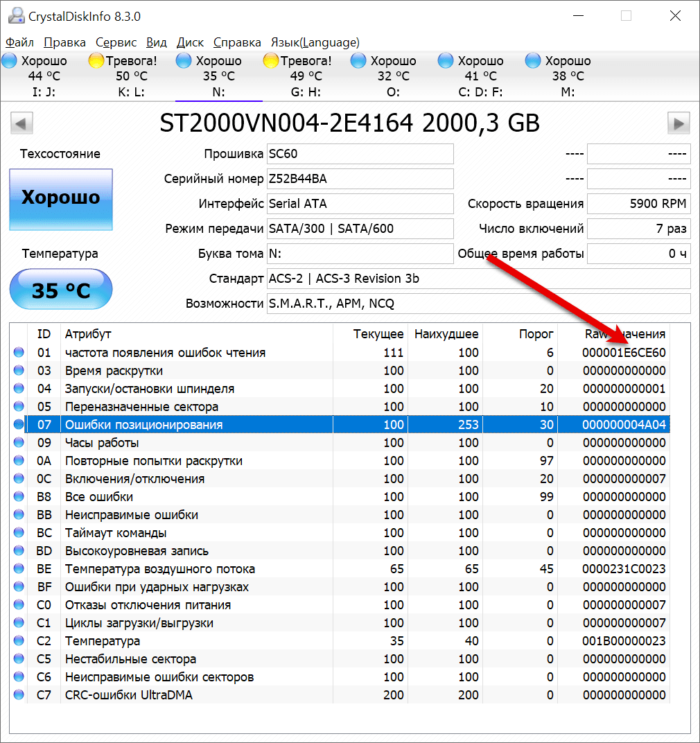Image resolution: width=700 pixels, height=743 pixels.
Task: Click the Атрибут column header
Action: click(88, 334)
